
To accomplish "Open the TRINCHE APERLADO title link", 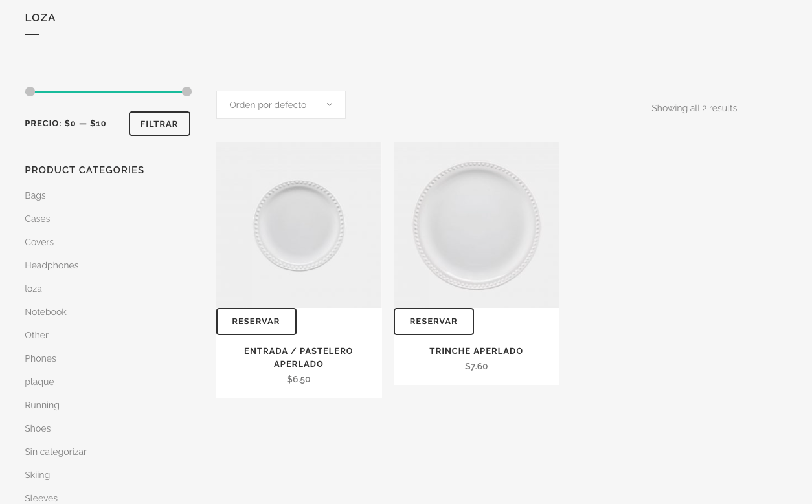I will [476, 351].
